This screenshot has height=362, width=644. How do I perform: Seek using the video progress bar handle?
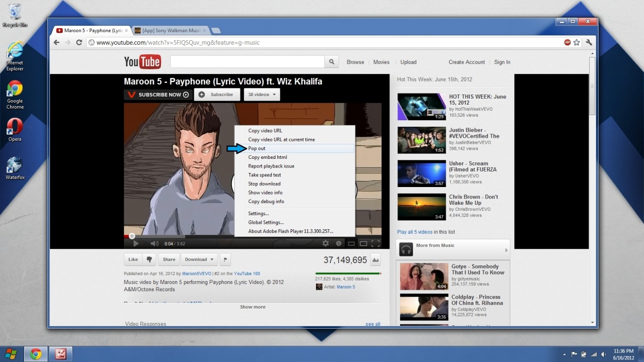tap(132, 236)
